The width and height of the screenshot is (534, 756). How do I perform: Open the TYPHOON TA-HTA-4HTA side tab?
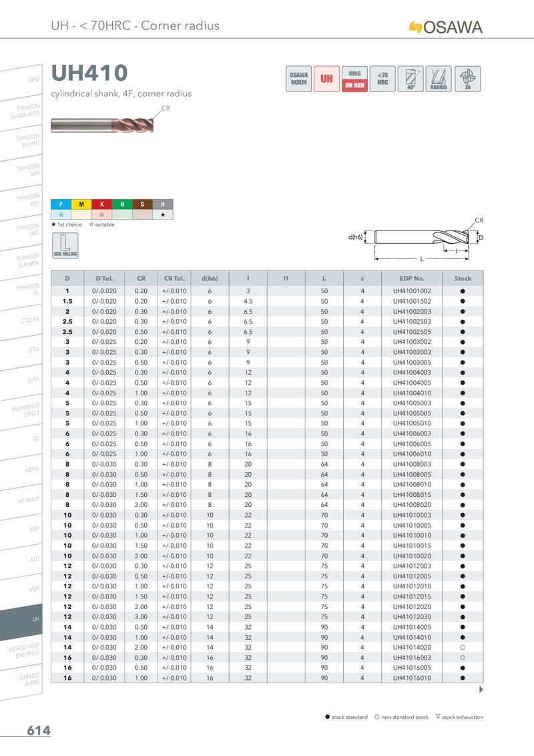21,112
